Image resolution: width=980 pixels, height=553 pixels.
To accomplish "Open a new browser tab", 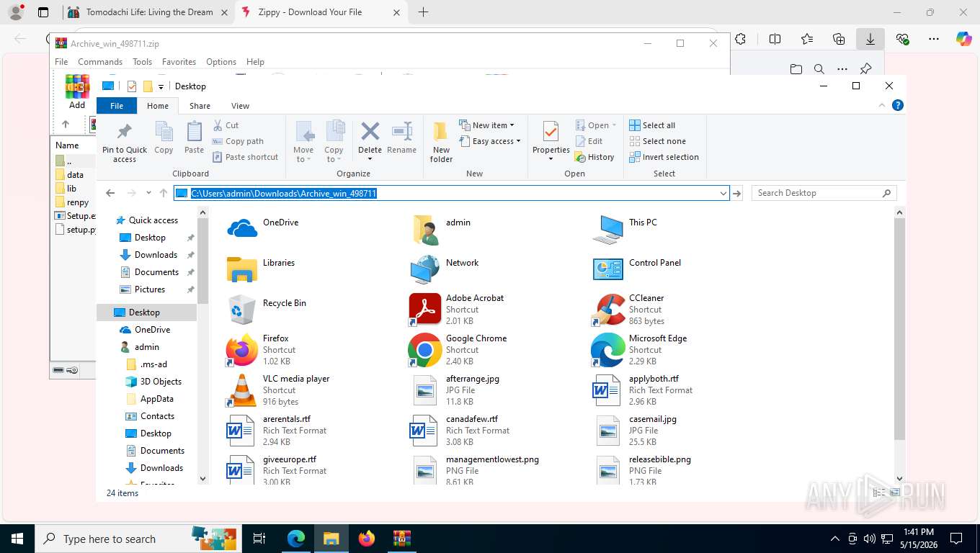I will click(423, 12).
